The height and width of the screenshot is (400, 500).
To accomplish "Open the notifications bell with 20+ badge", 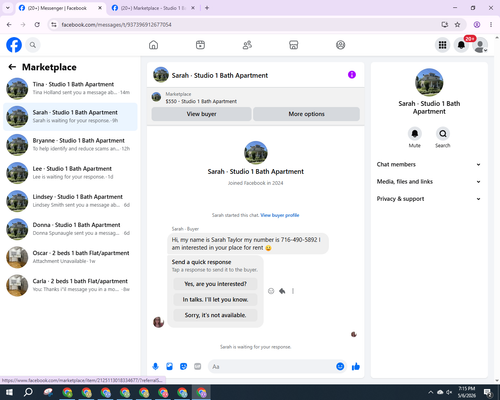I will (461, 45).
